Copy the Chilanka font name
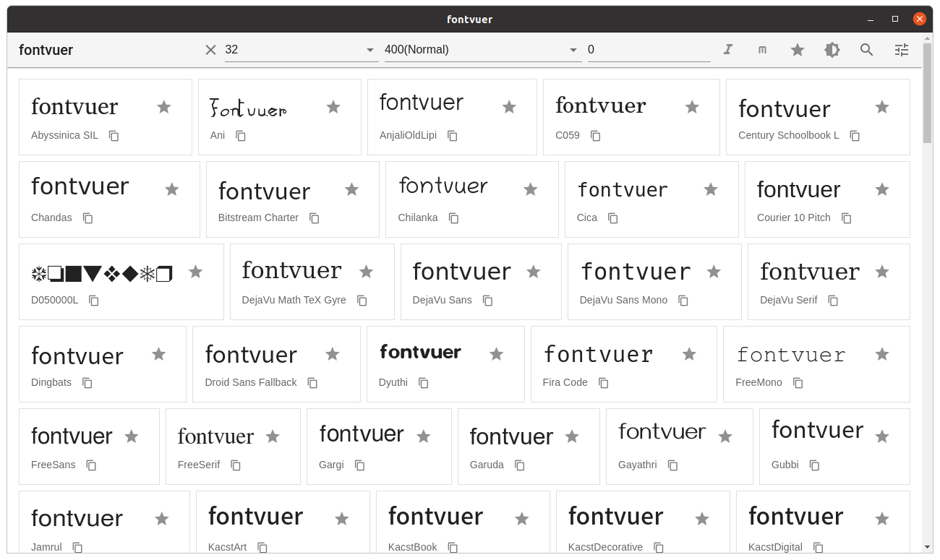The image size is (940, 560). click(x=453, y=217)
